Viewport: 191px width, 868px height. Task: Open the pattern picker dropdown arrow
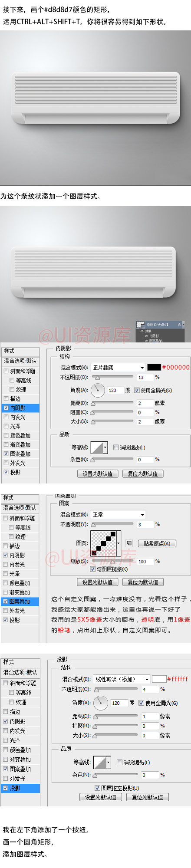pyautogui.click(x=118, y=543)
